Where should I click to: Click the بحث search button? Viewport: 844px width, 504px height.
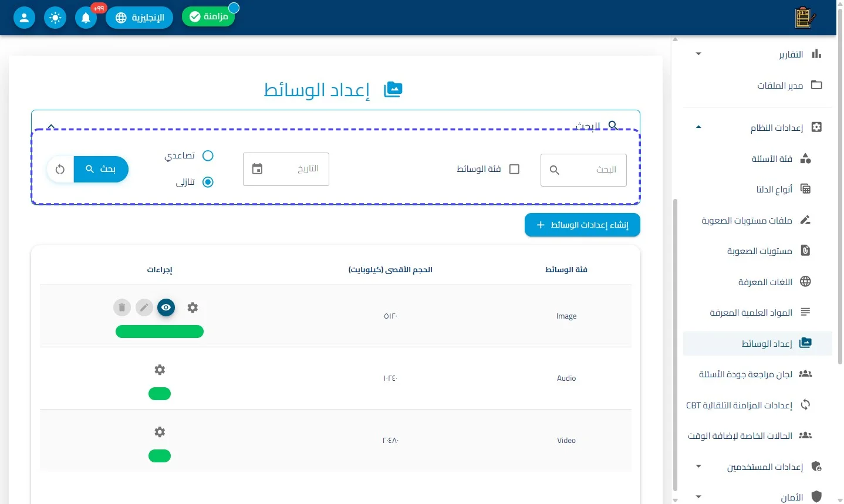coord(101,169)
